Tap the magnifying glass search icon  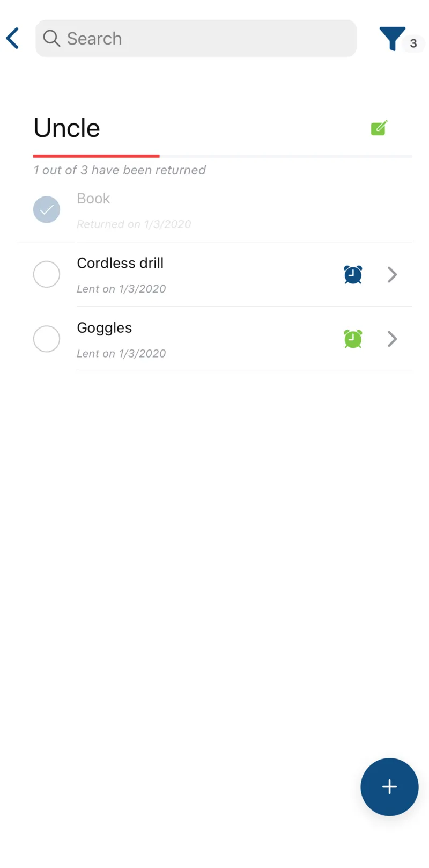51,39
